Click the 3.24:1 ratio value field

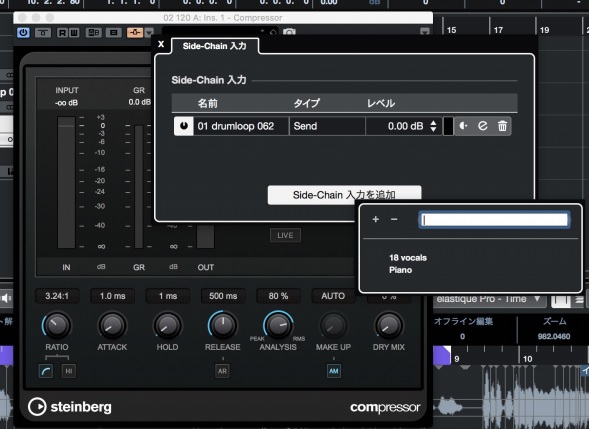(57, 296)
